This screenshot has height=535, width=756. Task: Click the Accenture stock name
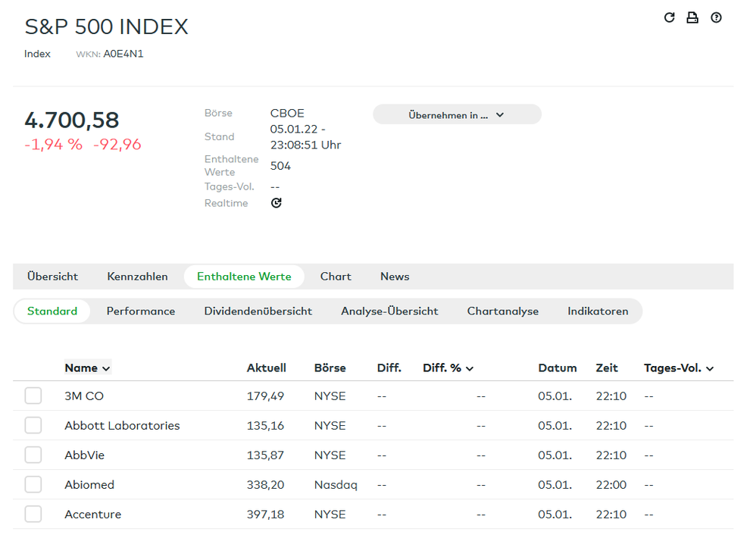92,515
